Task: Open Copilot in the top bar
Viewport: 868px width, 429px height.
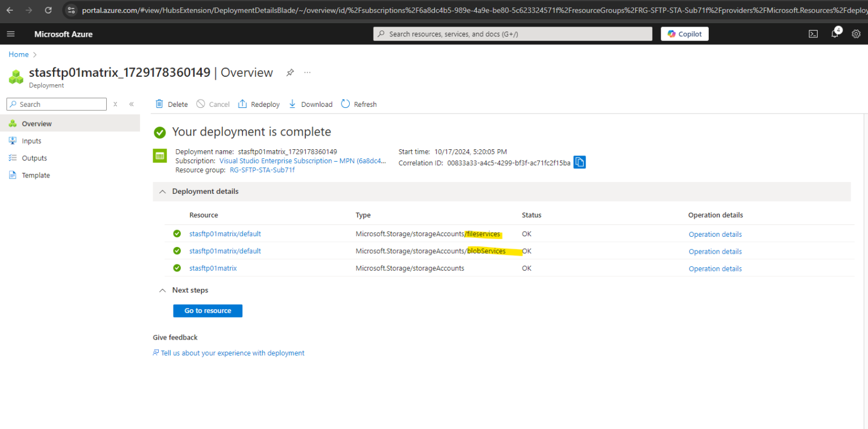Action: point(684,34)
